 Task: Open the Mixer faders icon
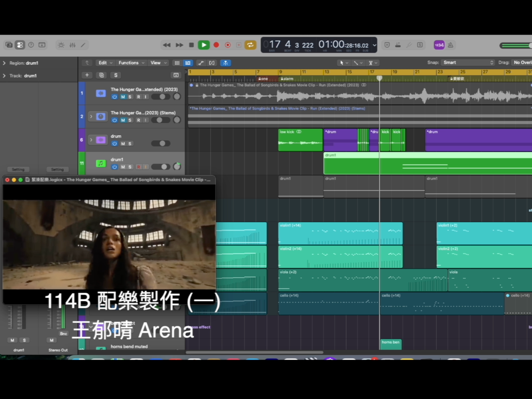click(x=72, y=45)
